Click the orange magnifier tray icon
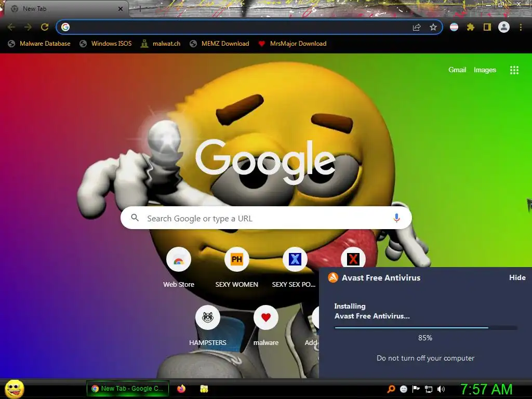Image resolution: width=532 pixels, height=399 pixels. (x=391, y=389)
